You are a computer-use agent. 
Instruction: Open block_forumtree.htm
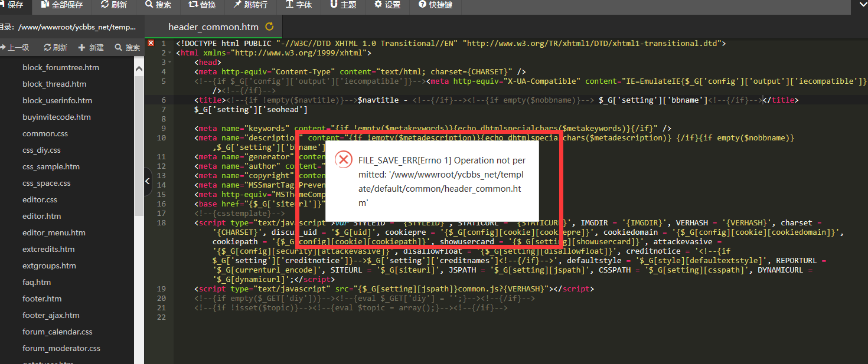pos(61,67)
